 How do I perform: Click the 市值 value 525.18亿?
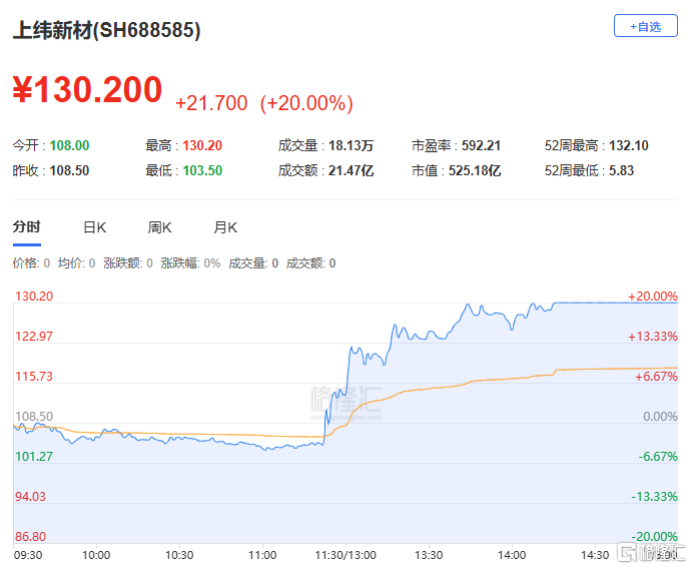point(476,171)
